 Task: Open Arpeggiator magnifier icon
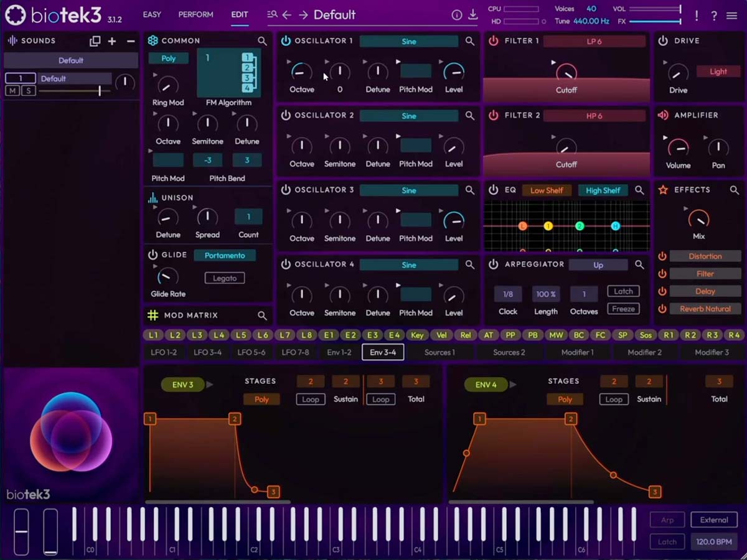639,264
